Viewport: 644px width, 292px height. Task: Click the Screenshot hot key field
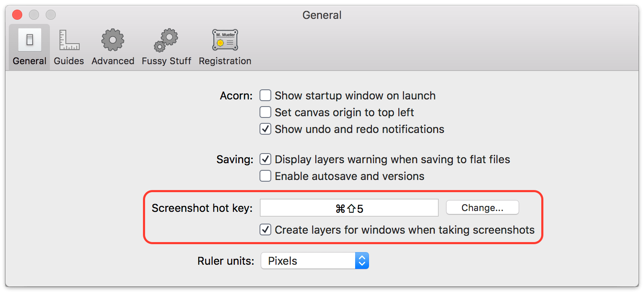click(x=349, y=208)
